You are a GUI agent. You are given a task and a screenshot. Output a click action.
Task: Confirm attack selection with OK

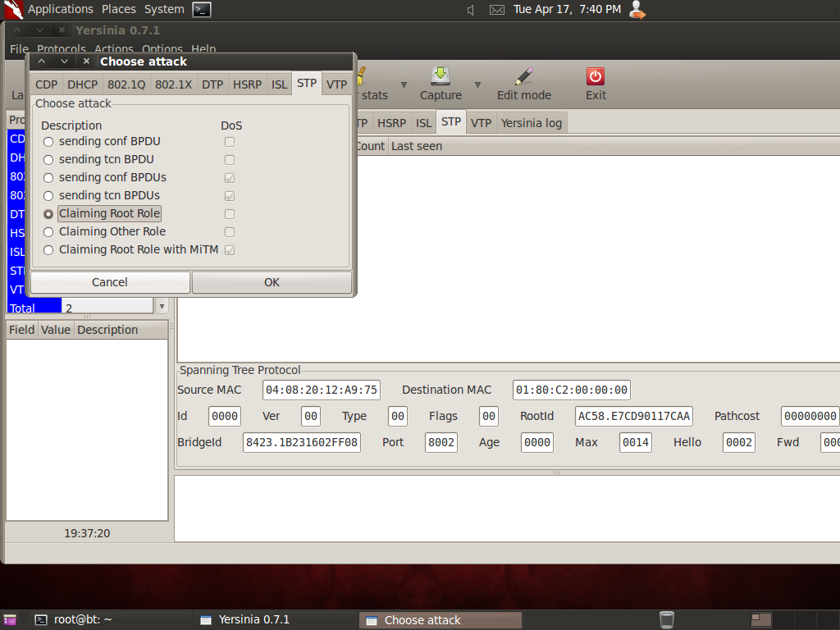pyautogui.click(x=272, y=282)
